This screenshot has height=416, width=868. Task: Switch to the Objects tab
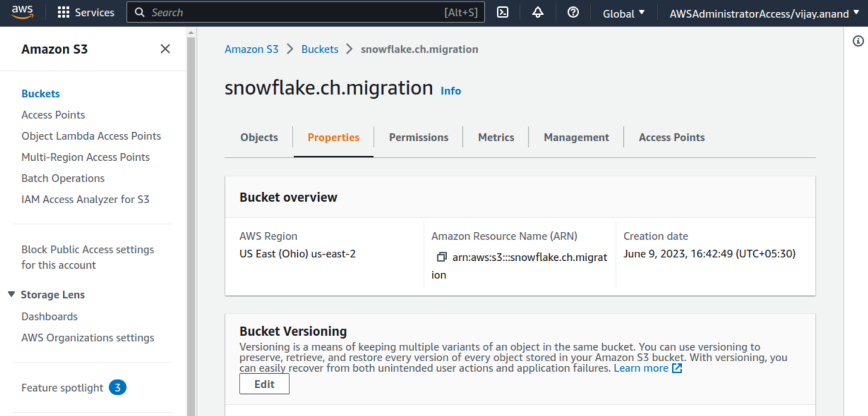pyautogui.click(x=259, y=137)
